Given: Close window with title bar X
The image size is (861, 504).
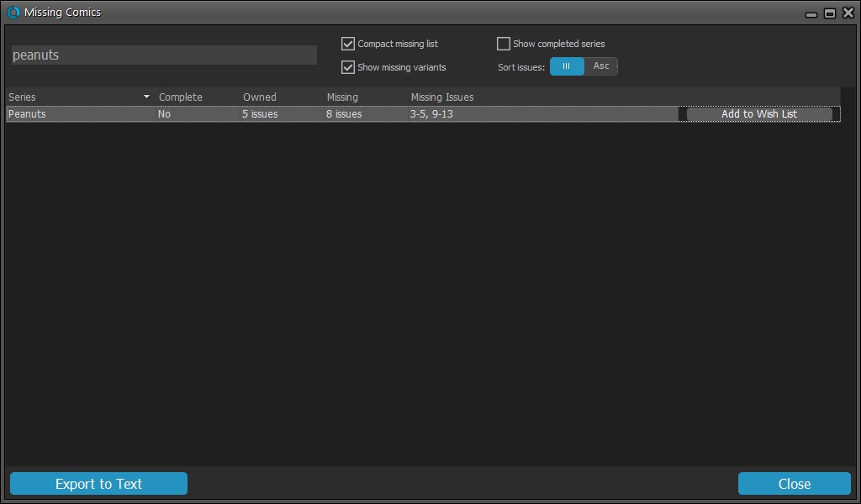Looking at the screenshot, I should [848, 13].
